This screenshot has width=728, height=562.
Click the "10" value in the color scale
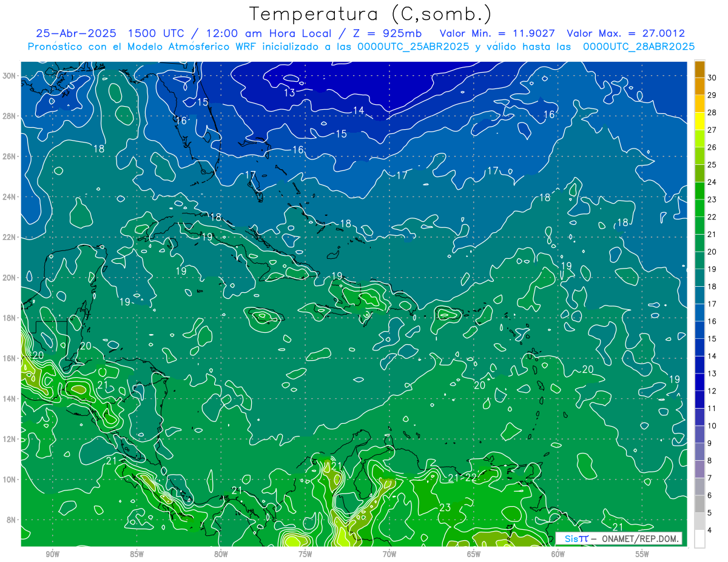pyautogui.click(x=712, y=426)
